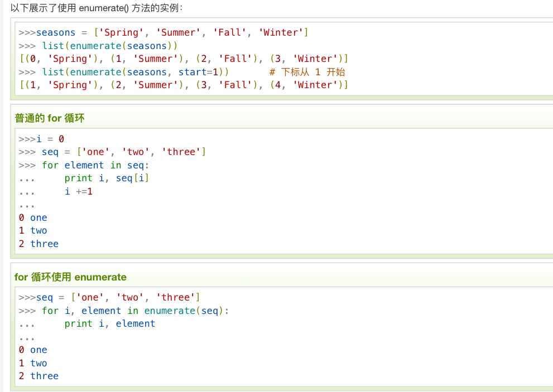Viewport: 553px width, 392px height.
Task: Click the seq assignment in the enumerate loop example
Action: pyautogui.click(x=118, y=297)
